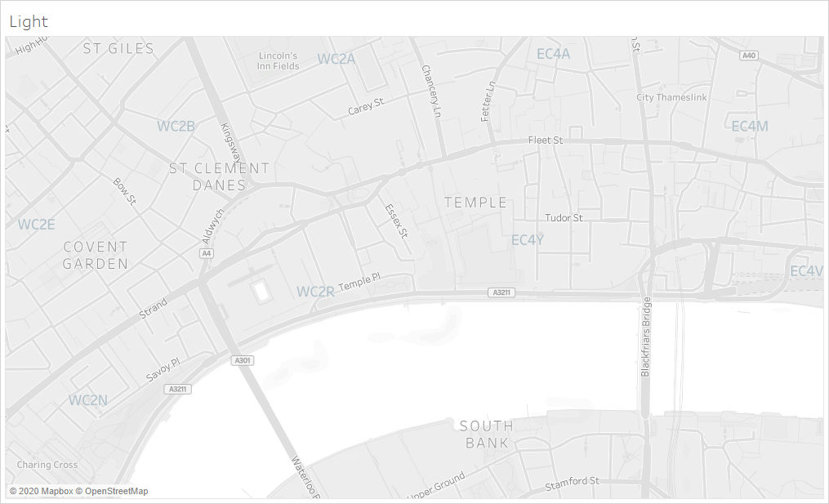Viewport: 829px width, 504px height.
Task: Click the A40 road shield marker
Action: [x=749, y=55]
